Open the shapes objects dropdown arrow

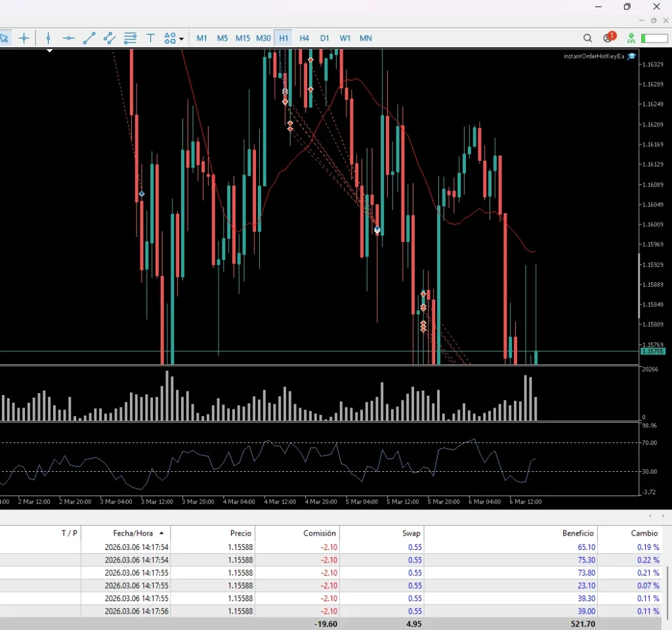181,39
